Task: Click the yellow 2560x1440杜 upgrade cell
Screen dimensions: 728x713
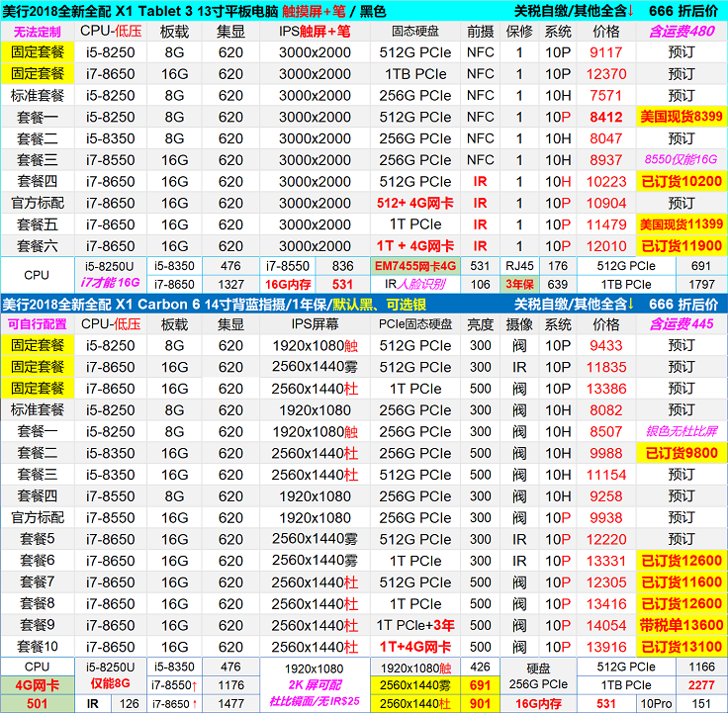Action: (415, 703)
